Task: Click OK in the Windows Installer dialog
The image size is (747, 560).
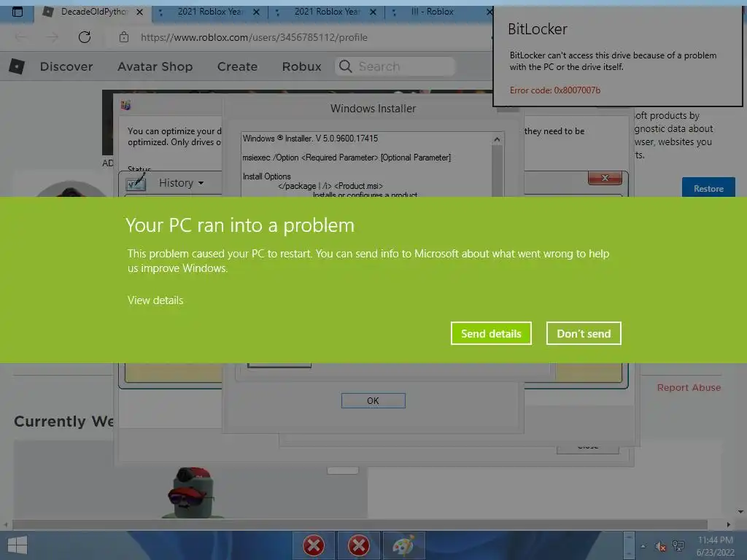Action: click(373, 400)
